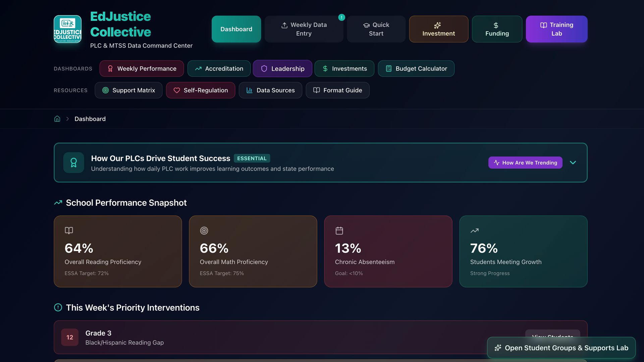Screen dimensions: 644x362
Task: Click the trend arrow icon on Growth card
Action: (x=474, y=230)
